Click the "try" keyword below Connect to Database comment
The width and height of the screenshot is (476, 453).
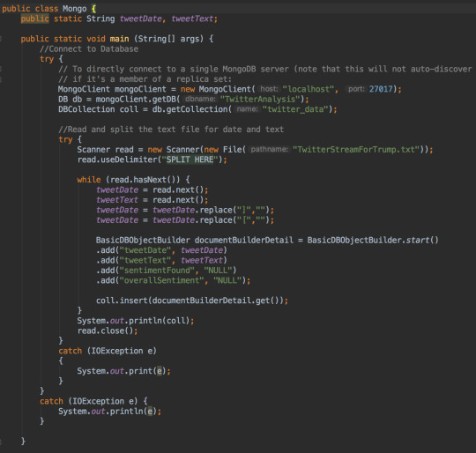[x=47, y=59]
